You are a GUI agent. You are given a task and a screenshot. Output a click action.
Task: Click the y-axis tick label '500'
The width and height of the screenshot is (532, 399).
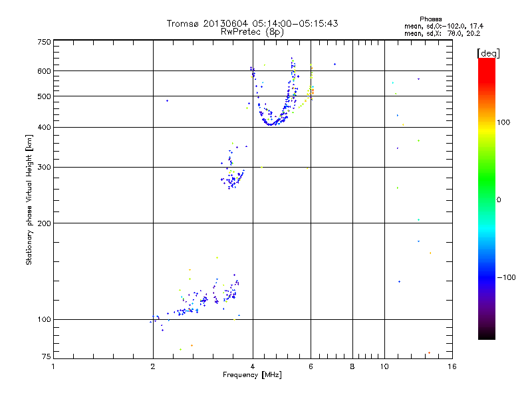[x=44, y=96]
